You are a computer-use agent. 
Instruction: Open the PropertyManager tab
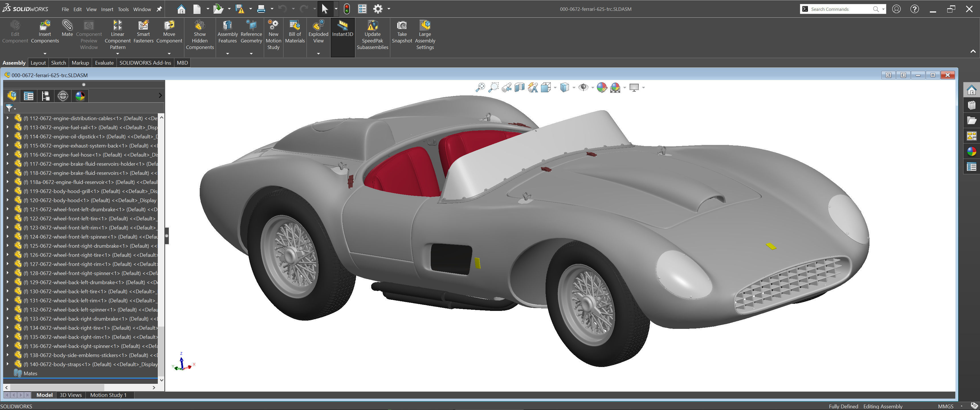click(x=28, y=96)
